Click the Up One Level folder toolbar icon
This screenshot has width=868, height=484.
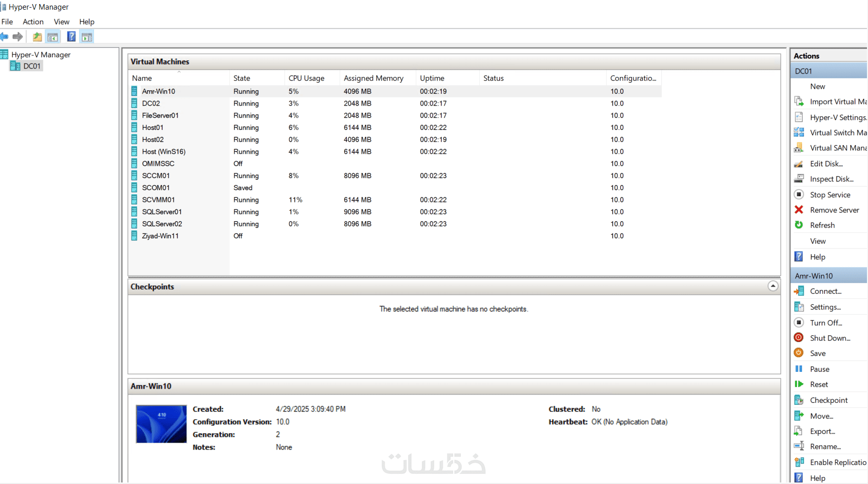(x=37, y=37)
